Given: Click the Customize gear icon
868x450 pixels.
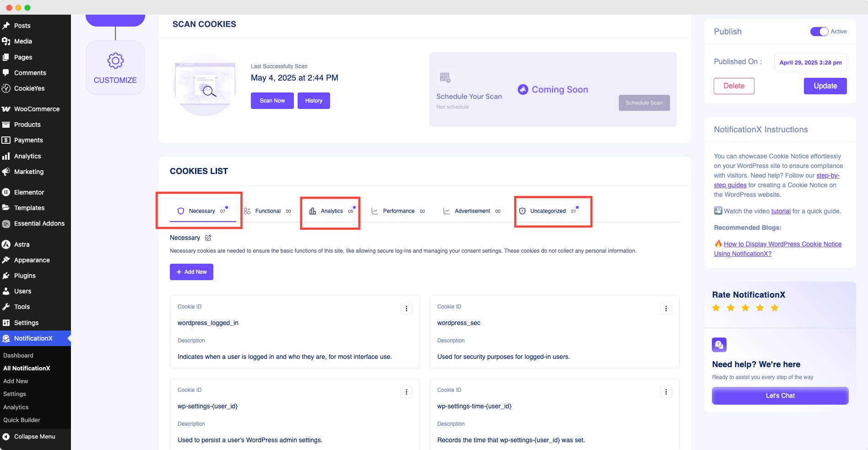Looking at the screenshot, I should (x=115, y=60).
